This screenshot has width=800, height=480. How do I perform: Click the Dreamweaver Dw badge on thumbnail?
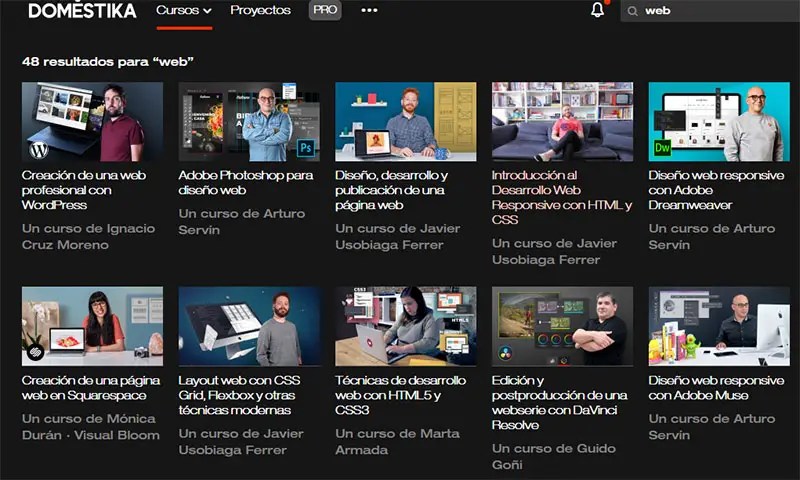coord(662,148)
